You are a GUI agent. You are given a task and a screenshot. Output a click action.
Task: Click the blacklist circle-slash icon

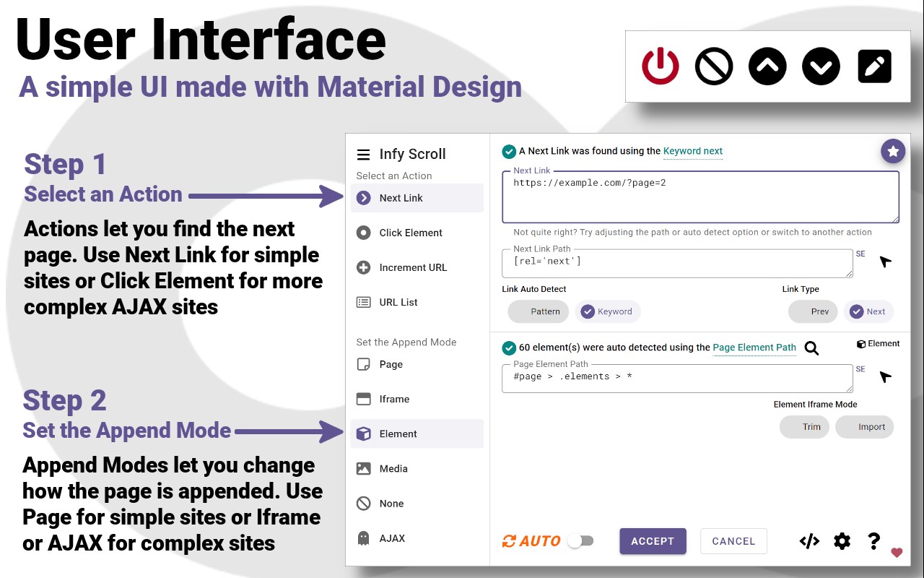click(x=714, y=66)
